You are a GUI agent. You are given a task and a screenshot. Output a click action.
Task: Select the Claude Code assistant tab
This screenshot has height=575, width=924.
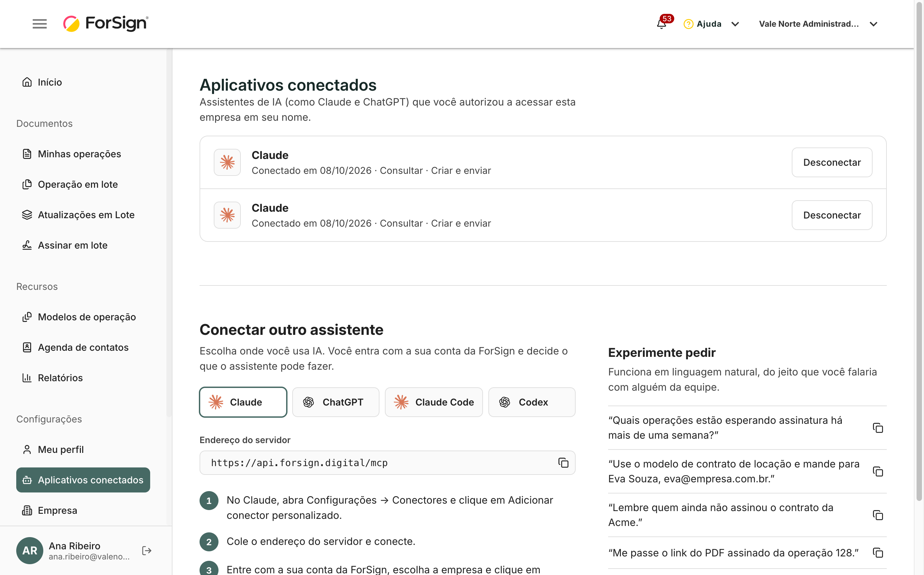pyautogui.click(x=434, y=402)
